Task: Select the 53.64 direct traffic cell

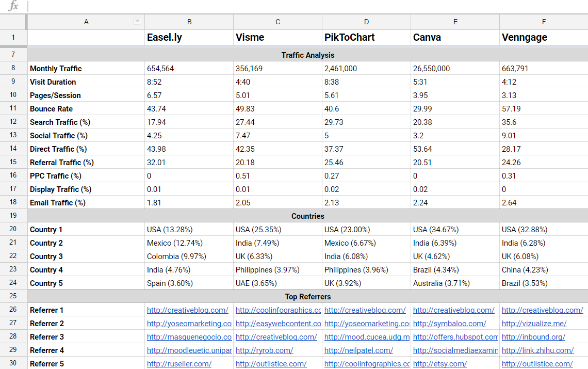Action: coord(455,149)
